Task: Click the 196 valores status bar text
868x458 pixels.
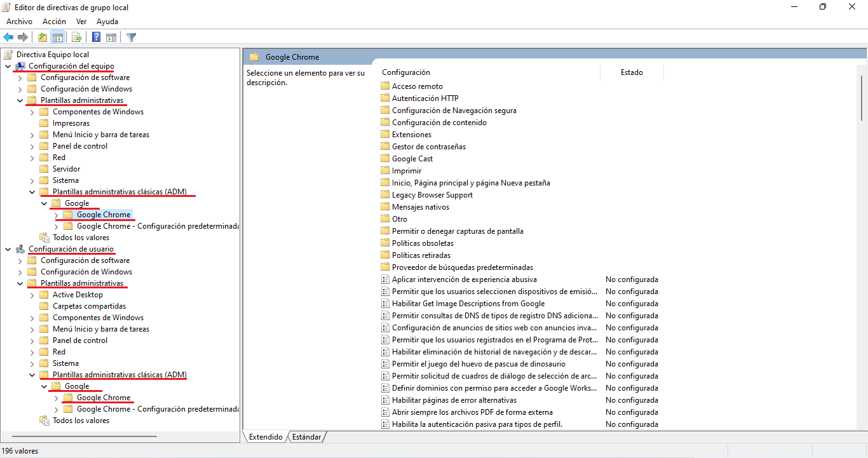Action: tap(20, 450)
